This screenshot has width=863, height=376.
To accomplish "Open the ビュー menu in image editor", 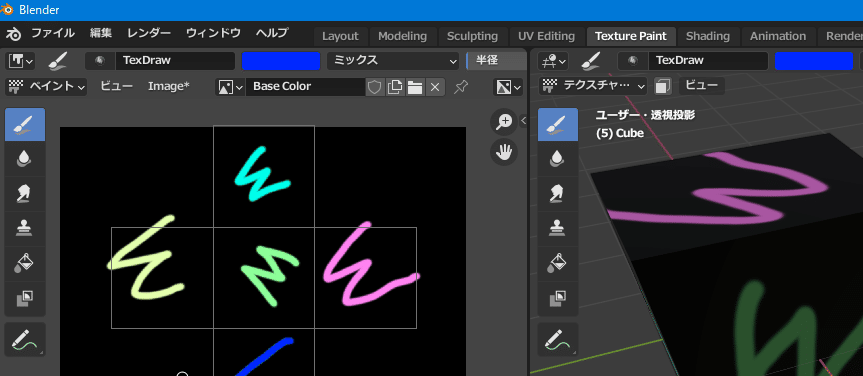I will tap(116, 86).
